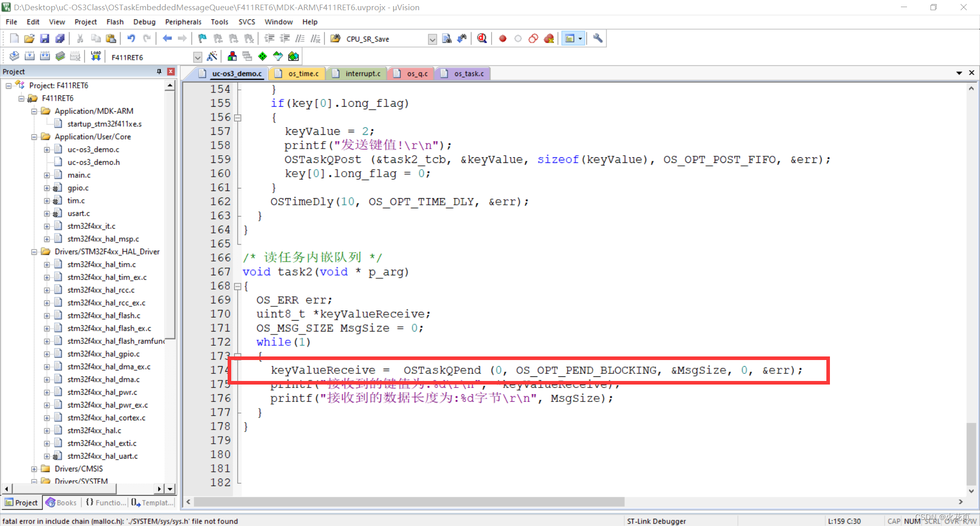This screenshot has width=980, height=526.
Task: Open the Debug menu
Action: [144, 22]
